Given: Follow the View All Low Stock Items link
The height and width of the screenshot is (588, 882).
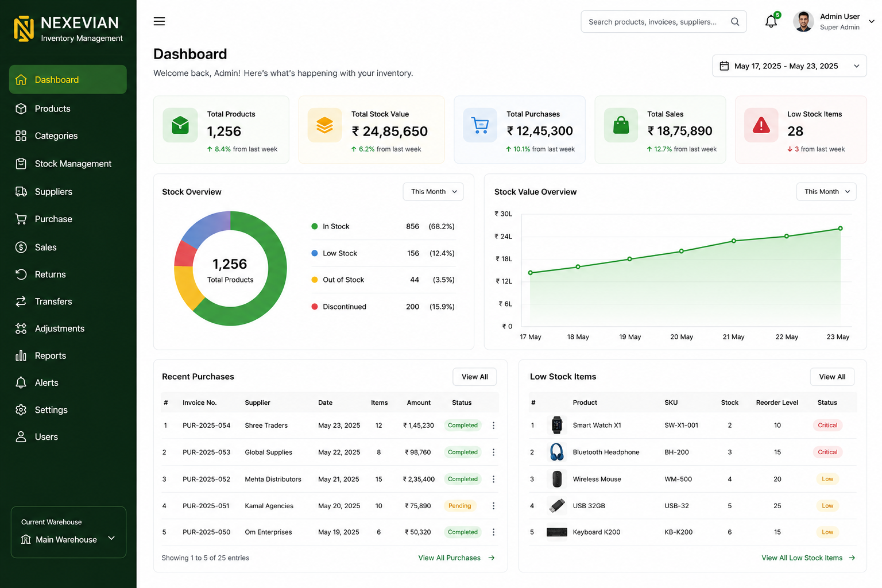Looking at the screenshot, I should coord(808,558).
